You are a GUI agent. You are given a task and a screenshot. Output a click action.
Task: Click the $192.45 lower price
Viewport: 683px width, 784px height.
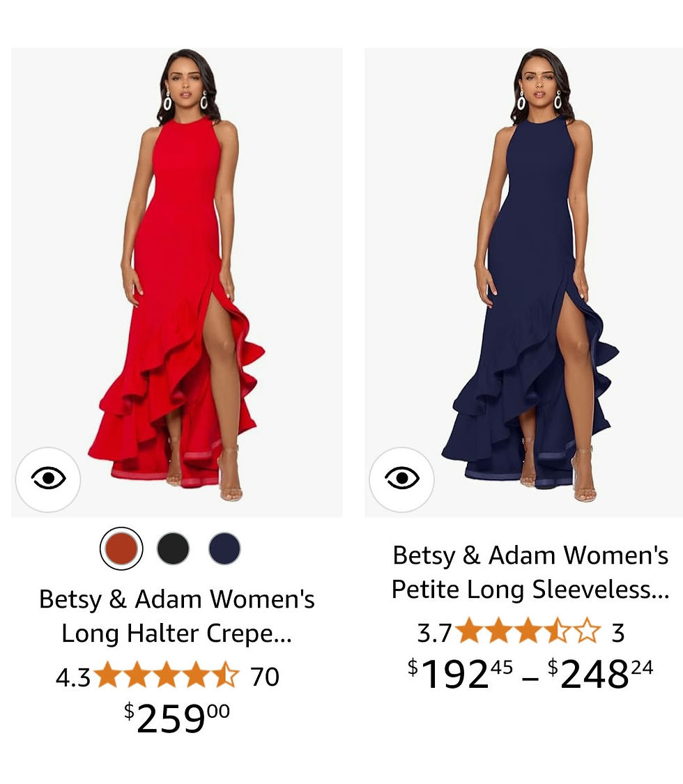pos(460,674)
